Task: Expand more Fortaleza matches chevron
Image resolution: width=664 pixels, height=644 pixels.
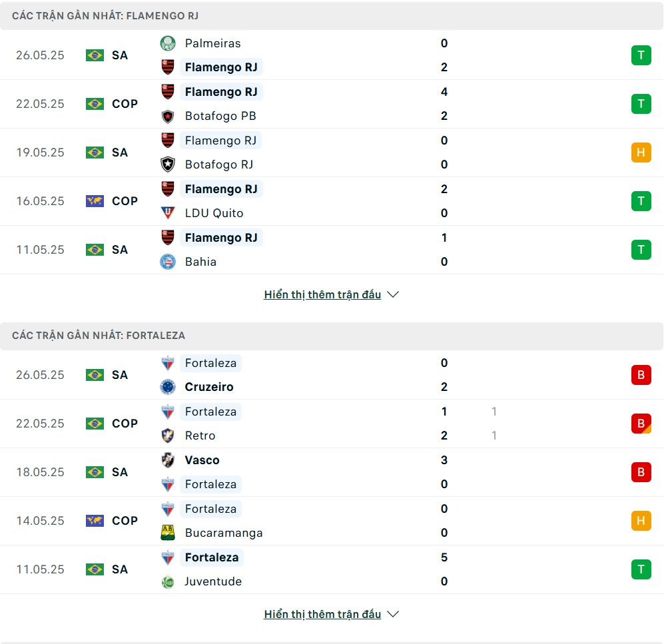Action: click(x=393, y=614)
